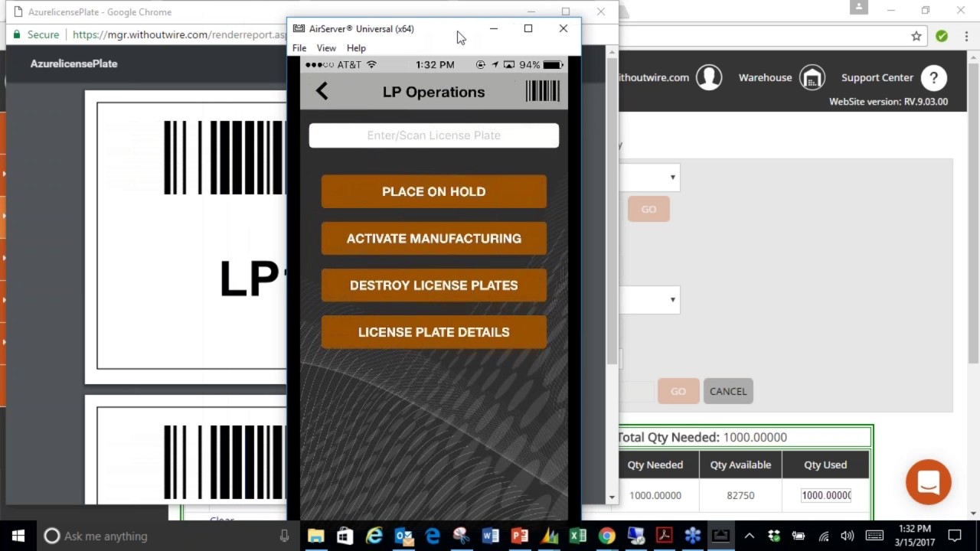Switch to the AirServer taskbar icon

tap(720, 536)
